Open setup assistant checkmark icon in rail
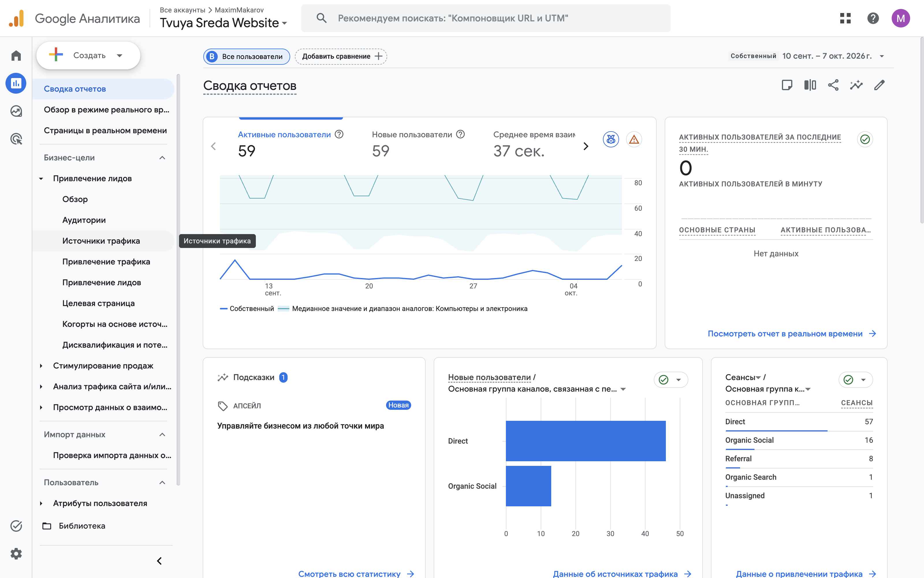Image resolution: width=924 pixels, height=578 pixels. (16, 526)
